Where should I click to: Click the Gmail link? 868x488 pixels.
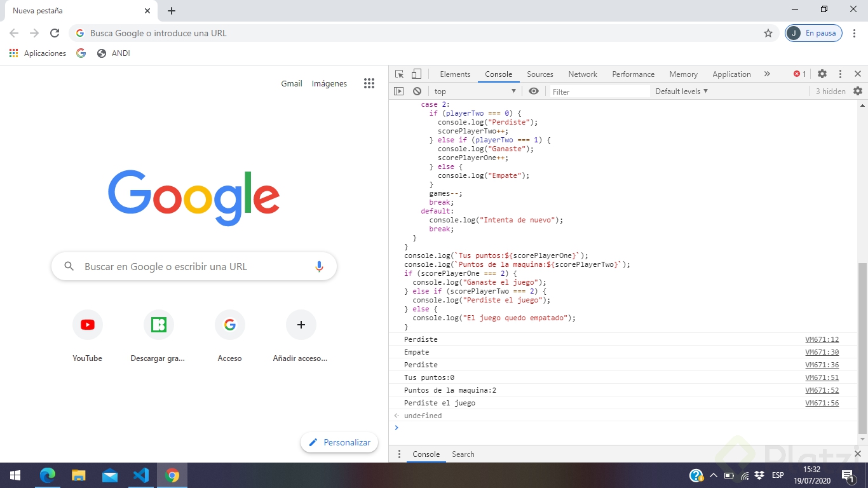(x=292, y=83)
